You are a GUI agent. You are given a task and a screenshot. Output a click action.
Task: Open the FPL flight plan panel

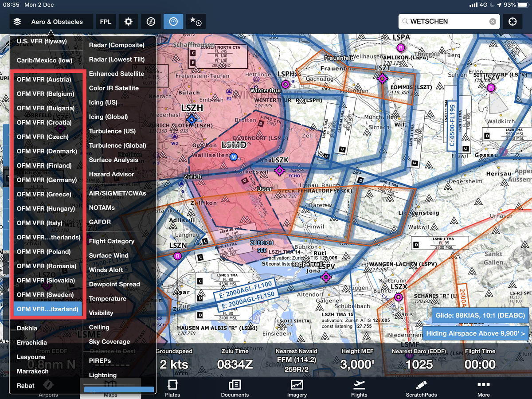[106, 22]
